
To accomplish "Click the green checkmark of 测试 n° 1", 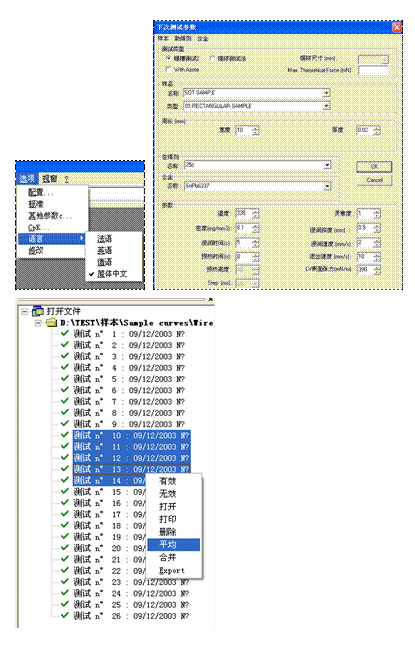I will click(64, 333).
